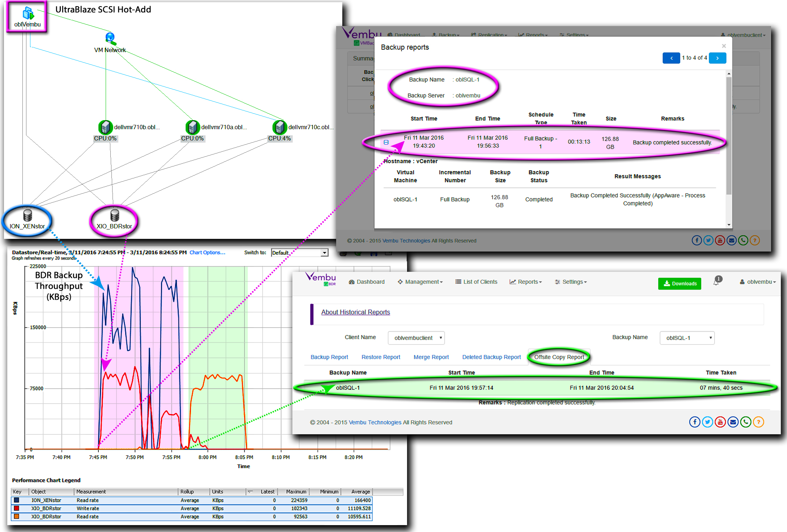Open the About Historical Reports link

[355, 312]
